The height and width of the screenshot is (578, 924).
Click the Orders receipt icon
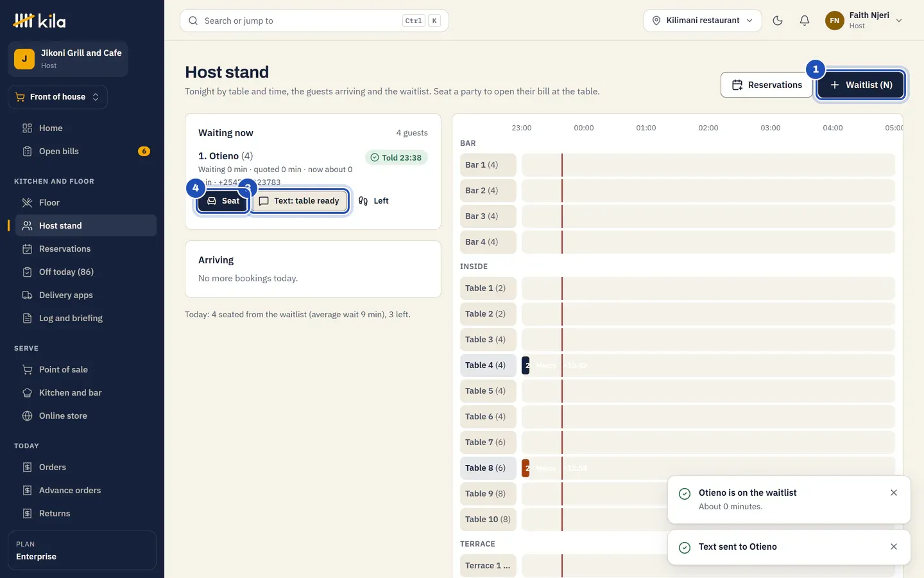click(x=27, y=467)
